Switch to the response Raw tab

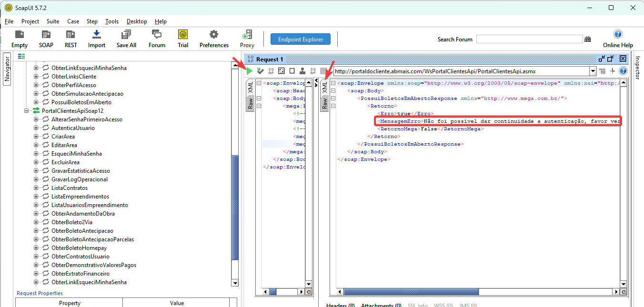[x=324, y=103]
